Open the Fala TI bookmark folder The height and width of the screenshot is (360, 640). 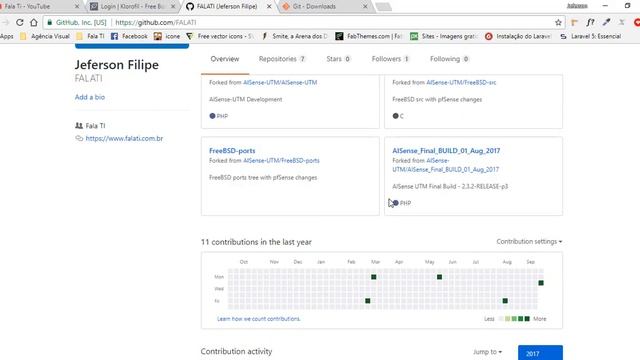pos(91,36)
